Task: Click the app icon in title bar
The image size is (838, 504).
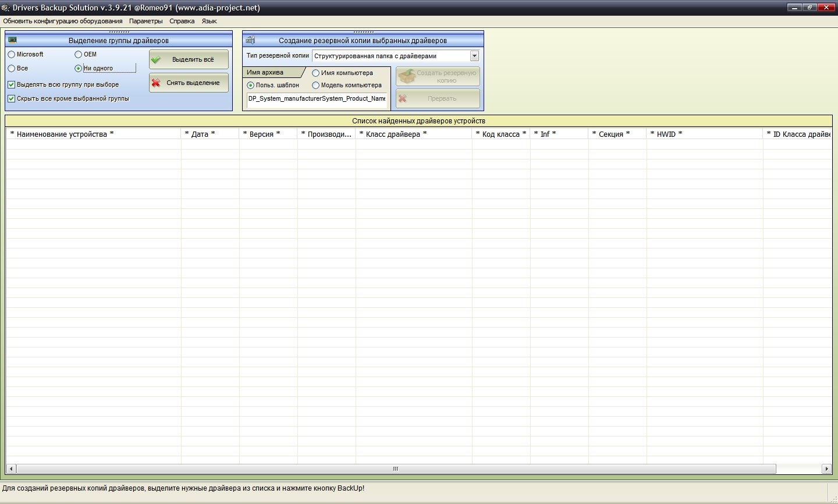Action: pyautogui.click(x=6, y=8)
